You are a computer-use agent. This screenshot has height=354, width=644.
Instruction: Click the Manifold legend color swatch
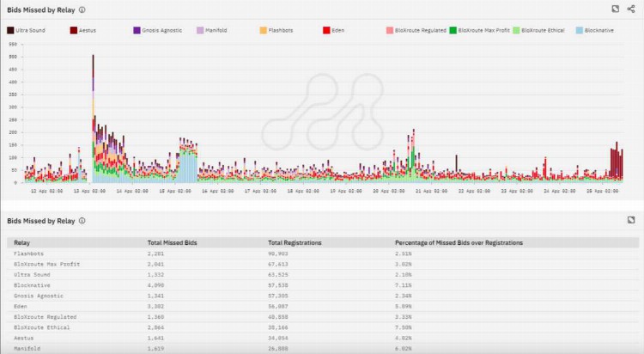click(x=200, y=30)
